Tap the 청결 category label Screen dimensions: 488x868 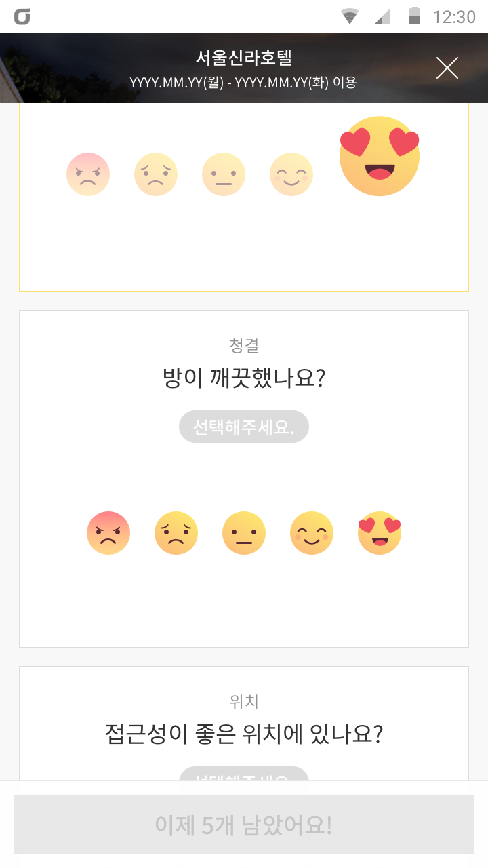coord(244,346)
